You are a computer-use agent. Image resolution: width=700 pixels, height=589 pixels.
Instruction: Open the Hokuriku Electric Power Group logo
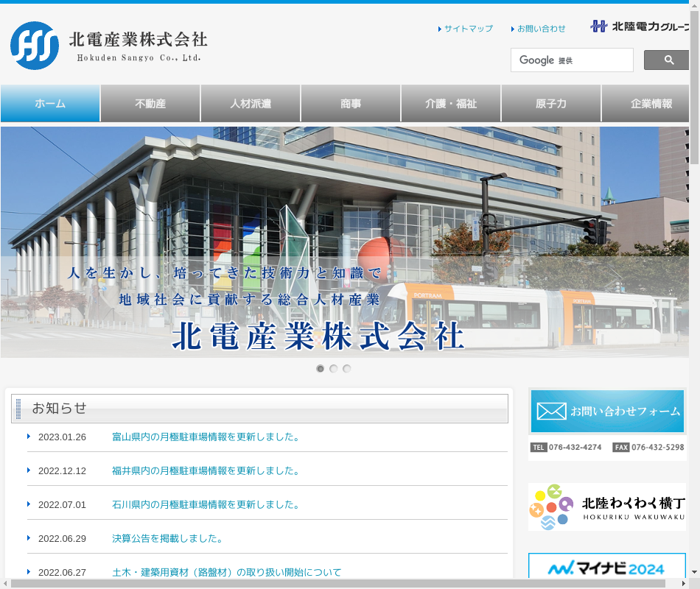point(640,27)
